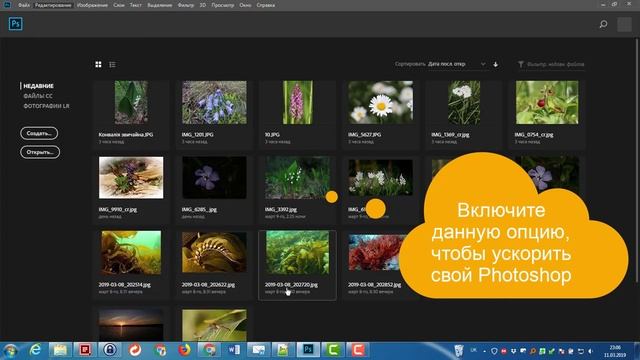Open 2019-03-08_202622.jpg kelp thumbnail
640x360 pixels.
pos(214,253)
